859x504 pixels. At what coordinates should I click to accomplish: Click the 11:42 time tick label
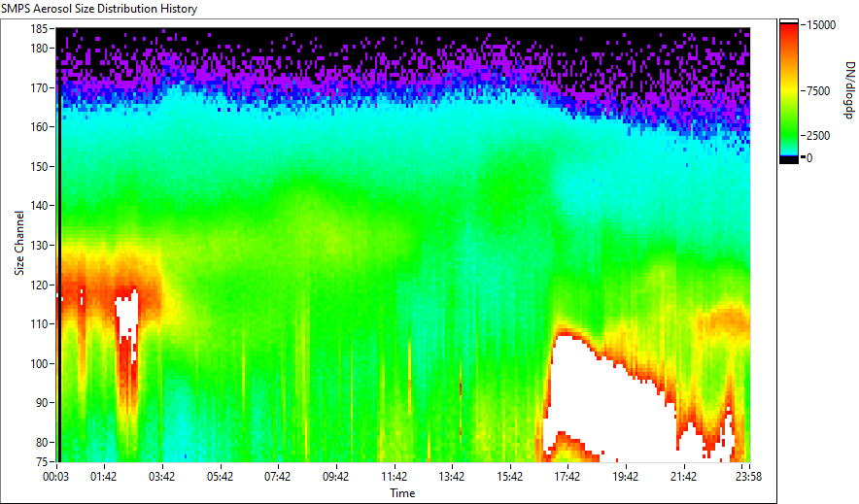394,477
